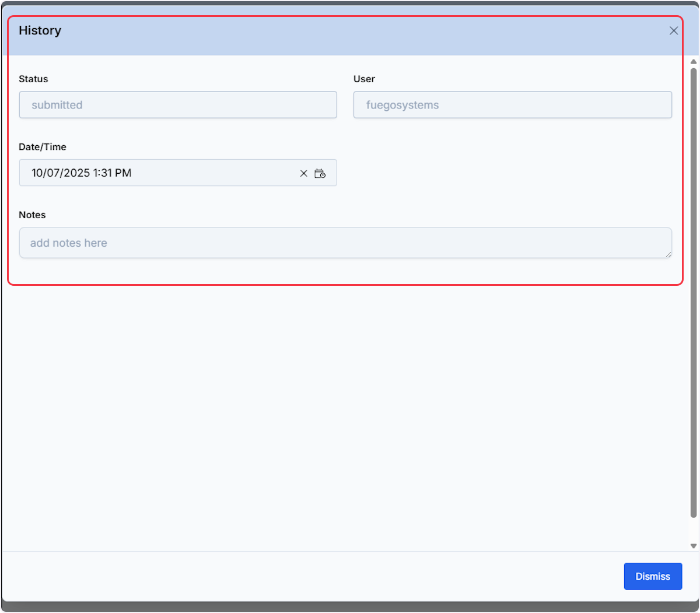Click the vertical scrollbar thumb
Viewport: 700px width, 613px height.
(x=694, y=293)
